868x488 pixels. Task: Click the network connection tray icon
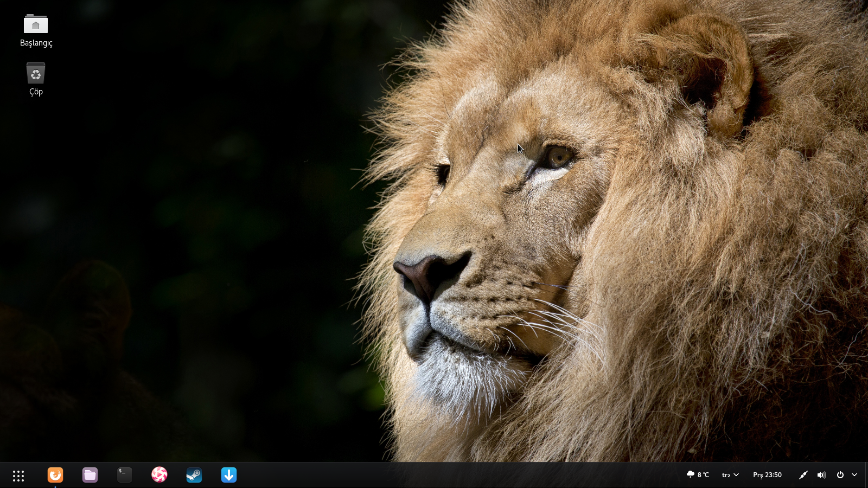[803, 475]
